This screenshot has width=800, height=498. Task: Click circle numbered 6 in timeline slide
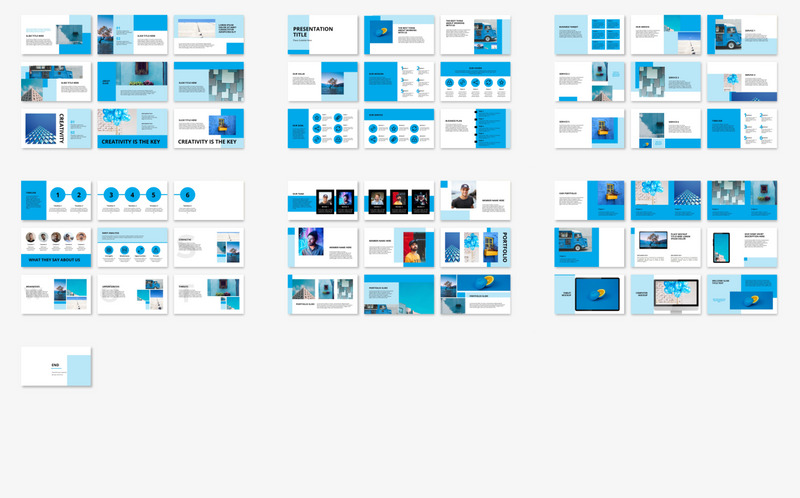click(187, 194)
